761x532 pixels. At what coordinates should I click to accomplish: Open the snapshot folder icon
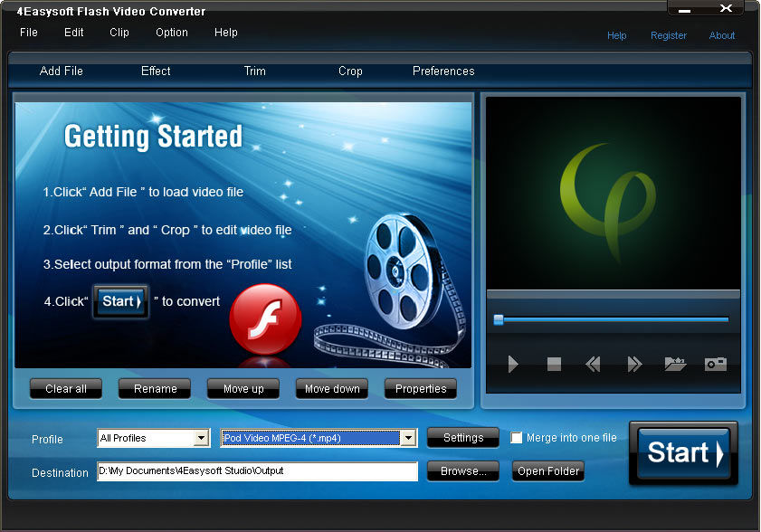click(x=675, y=364)
